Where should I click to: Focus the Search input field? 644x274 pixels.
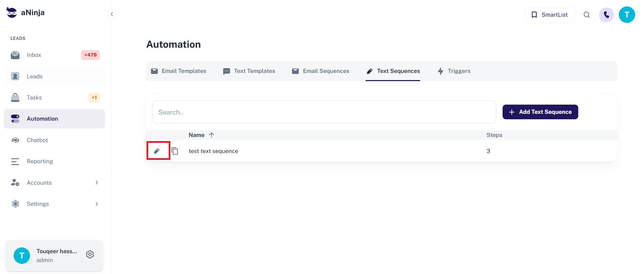(324, 112)
